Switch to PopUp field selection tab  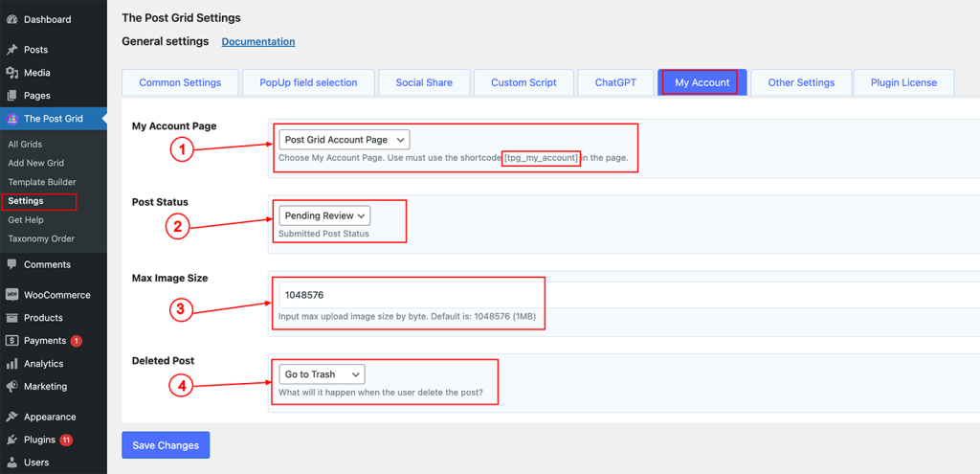309,82
